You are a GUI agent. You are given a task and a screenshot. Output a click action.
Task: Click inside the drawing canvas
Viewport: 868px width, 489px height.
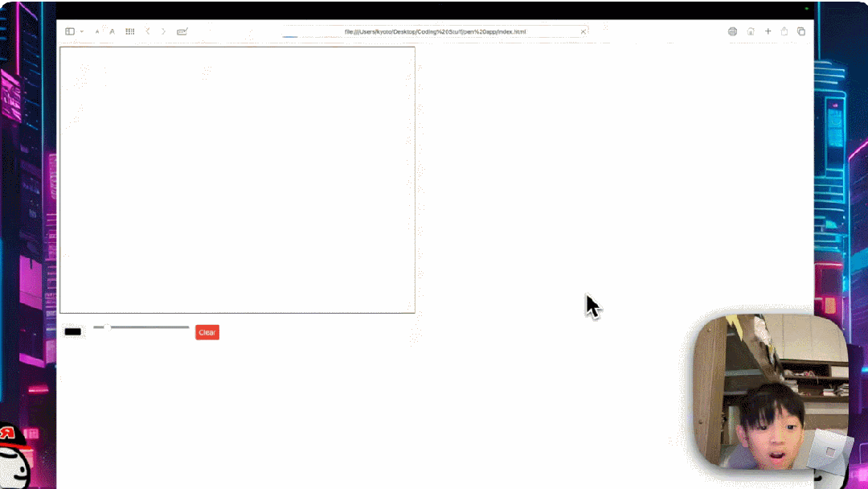[237, 179]
